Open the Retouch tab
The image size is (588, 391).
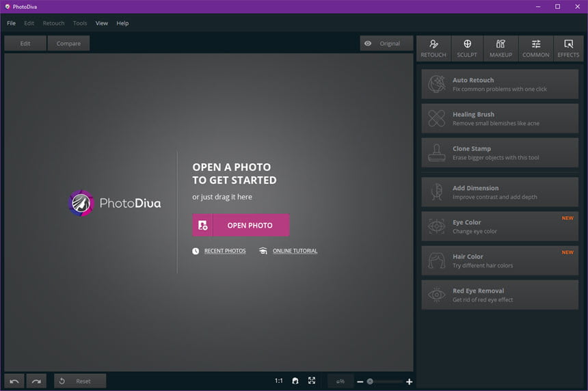coord(433,49)
